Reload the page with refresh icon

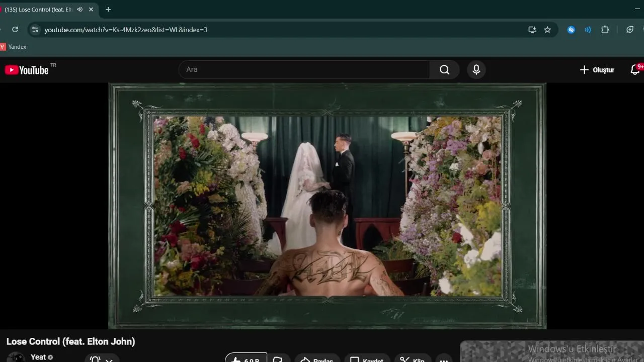pyautogui.click(x=15, y=30)
